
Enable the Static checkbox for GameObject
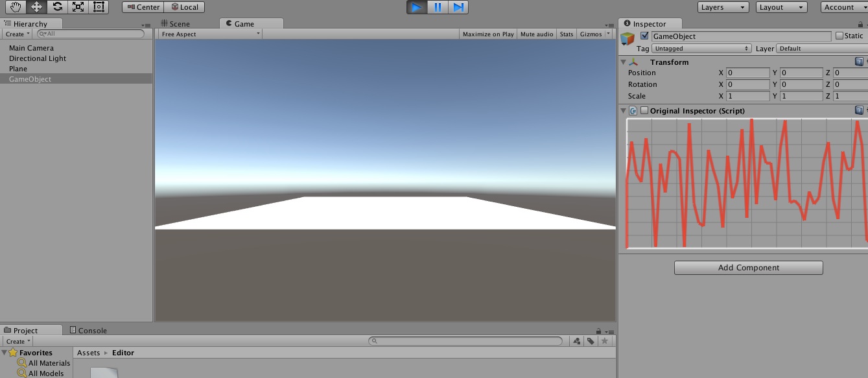click(x=841, y=36)
